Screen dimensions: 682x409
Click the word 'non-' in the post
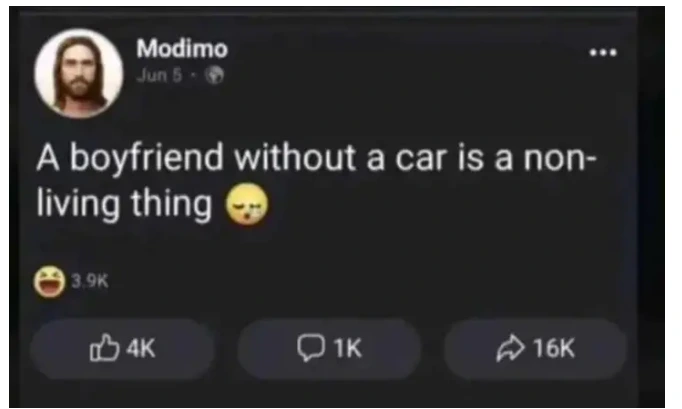[560, 159]
